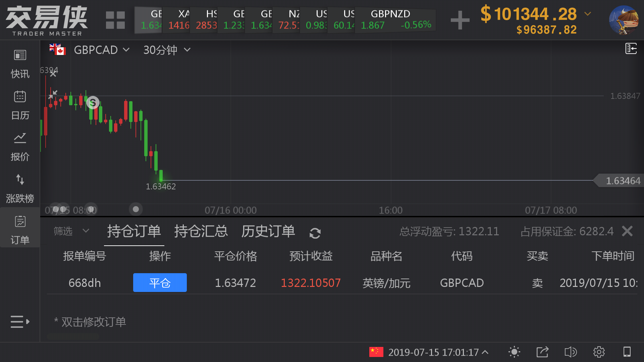Viewport: 644px width, 362px height.
Task: Open the 报价 quotes sidebar icon
Action: (x=20, y=146)
